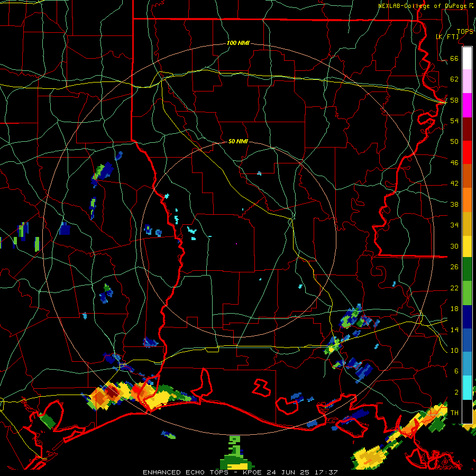
Task: Click the "TH" legend label
Action: point(454,413)
